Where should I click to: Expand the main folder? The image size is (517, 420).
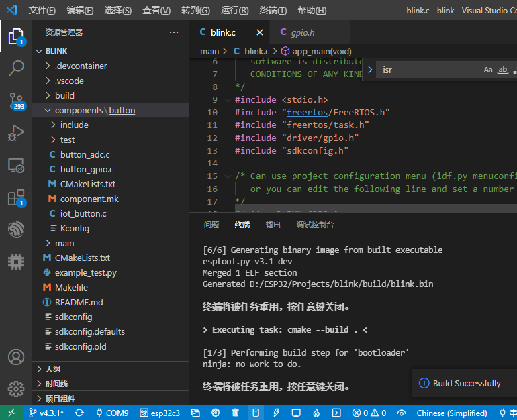pyautogui.click(x=111, y=243)
